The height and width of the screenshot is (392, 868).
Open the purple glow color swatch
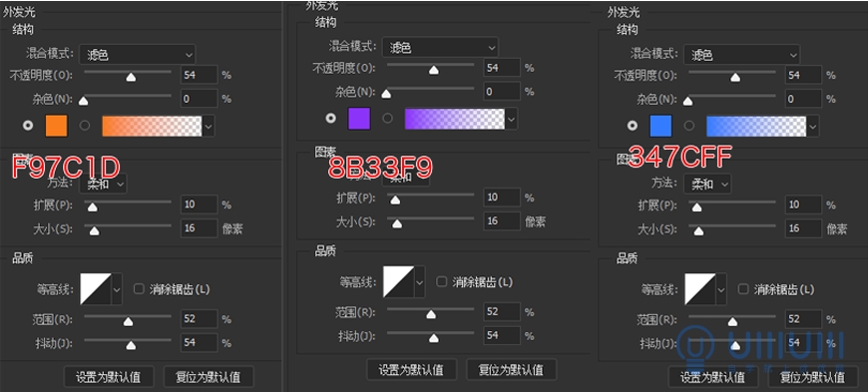point(359,119)
